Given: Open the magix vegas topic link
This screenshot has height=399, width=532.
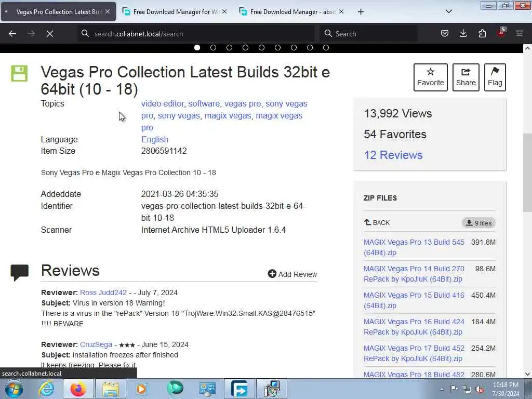Looking at the screenshot, I should (x=228, y=115).
